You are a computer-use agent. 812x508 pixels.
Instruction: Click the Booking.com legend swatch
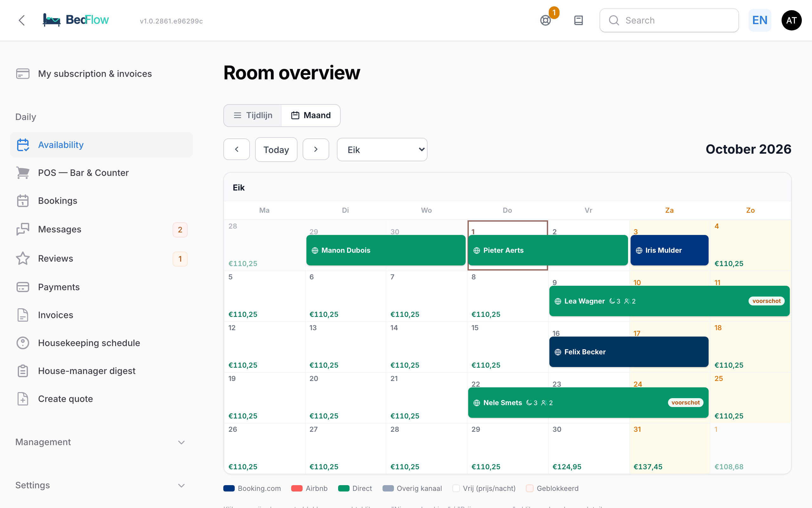[x=229, y=488]
